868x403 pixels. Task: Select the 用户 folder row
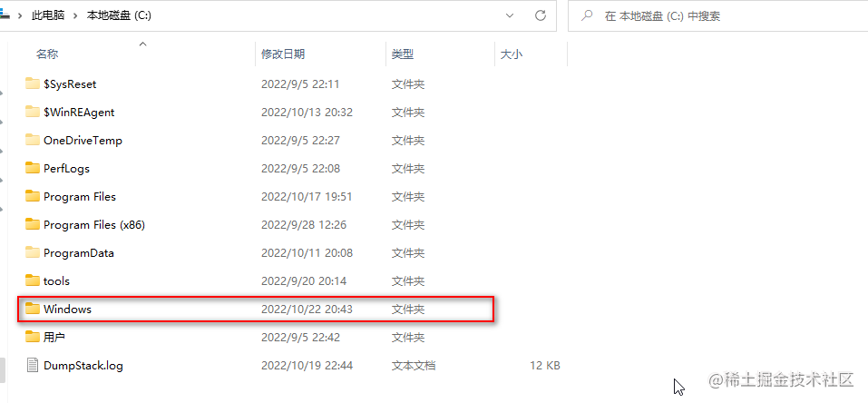255,337
